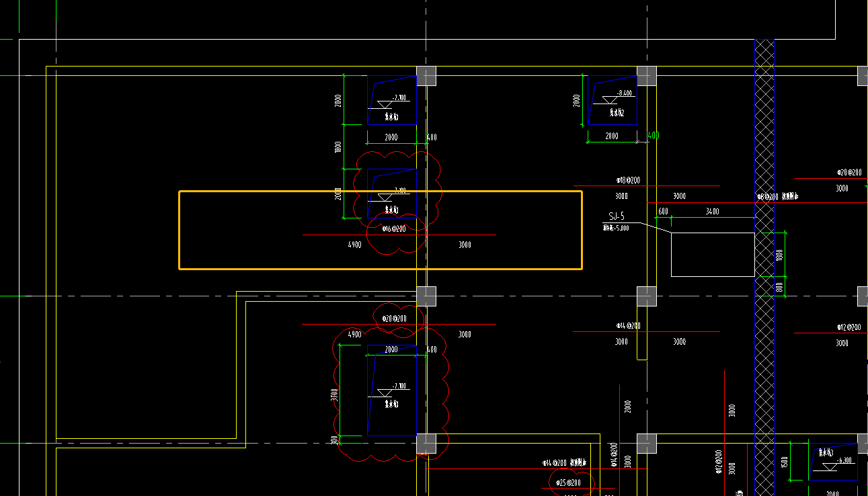
Task: Click the blue outline of 集水坑3 pit
Action: (834, 463)
